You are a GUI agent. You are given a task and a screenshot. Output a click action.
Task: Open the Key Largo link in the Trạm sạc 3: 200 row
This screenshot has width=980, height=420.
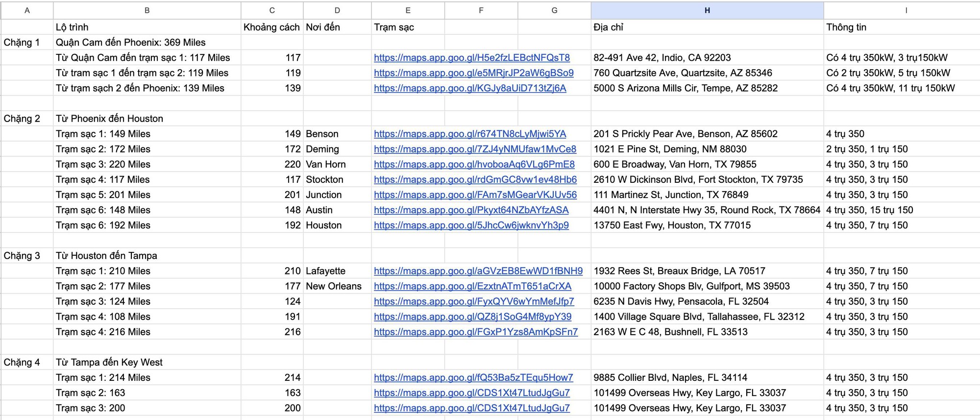click(x=472, y=408)
